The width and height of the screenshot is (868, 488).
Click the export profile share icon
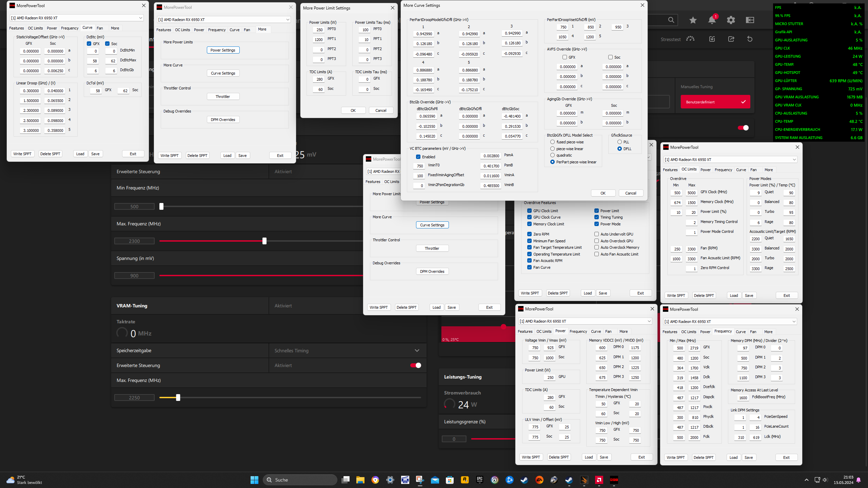[731, 39]
